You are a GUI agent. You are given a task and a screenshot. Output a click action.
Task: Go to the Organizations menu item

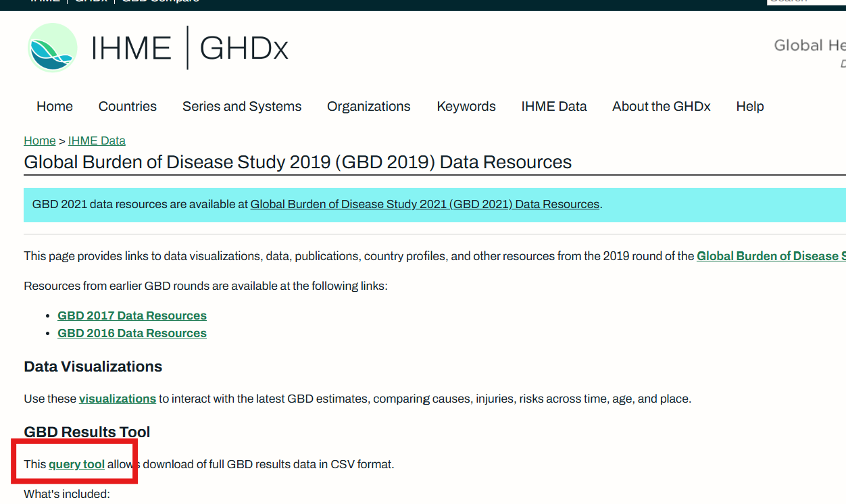click(369, 106)
